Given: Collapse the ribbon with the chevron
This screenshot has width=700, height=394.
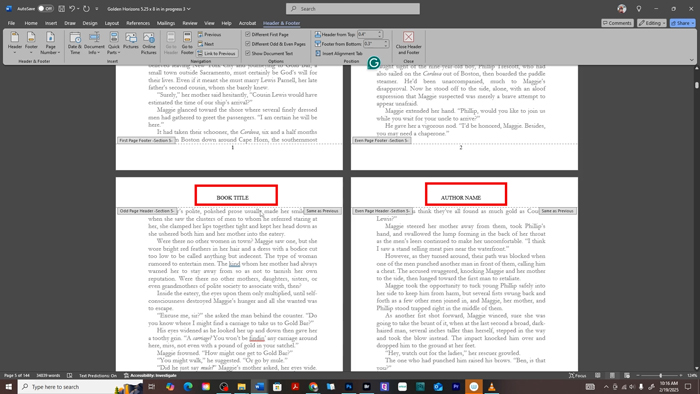Looking at the screenshot, I should [x=692, y=60].
